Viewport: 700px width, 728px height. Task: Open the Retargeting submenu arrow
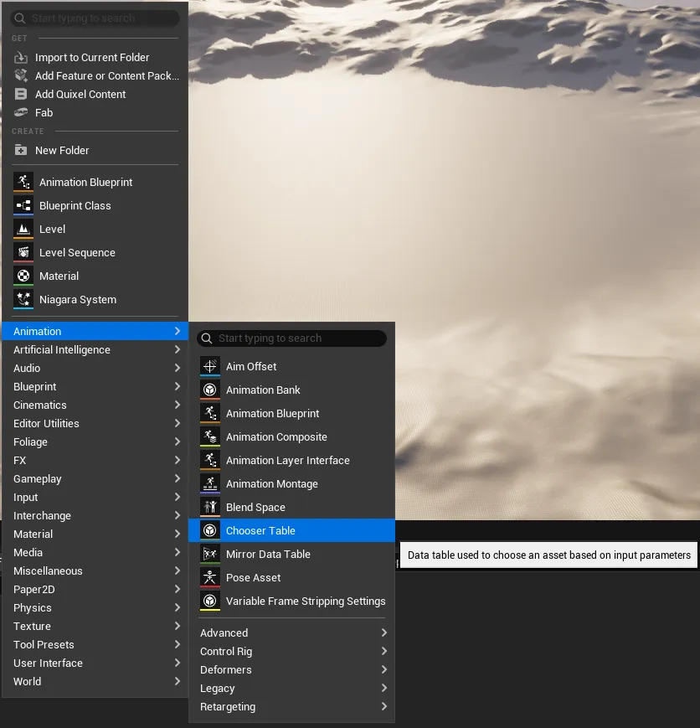[x=383, y=707]
